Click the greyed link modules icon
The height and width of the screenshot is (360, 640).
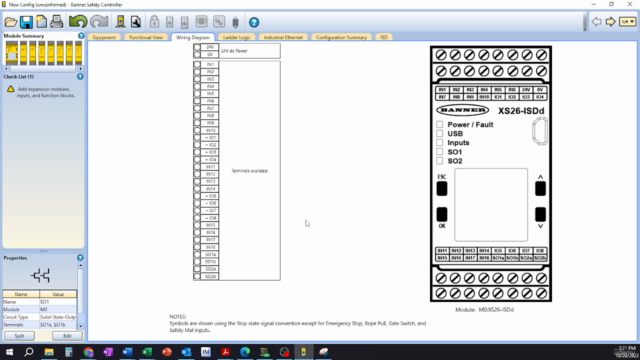coord(219,22)
